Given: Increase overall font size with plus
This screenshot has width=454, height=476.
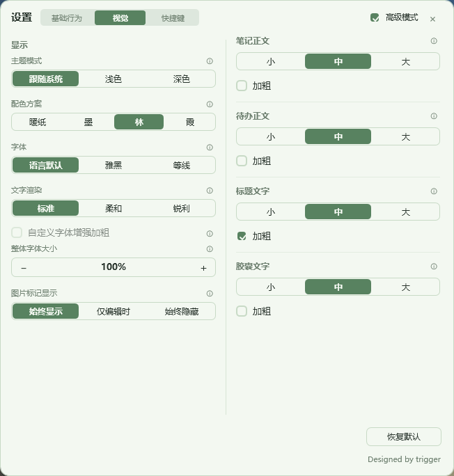Looking at the screenshot, I should pos(203,268).
